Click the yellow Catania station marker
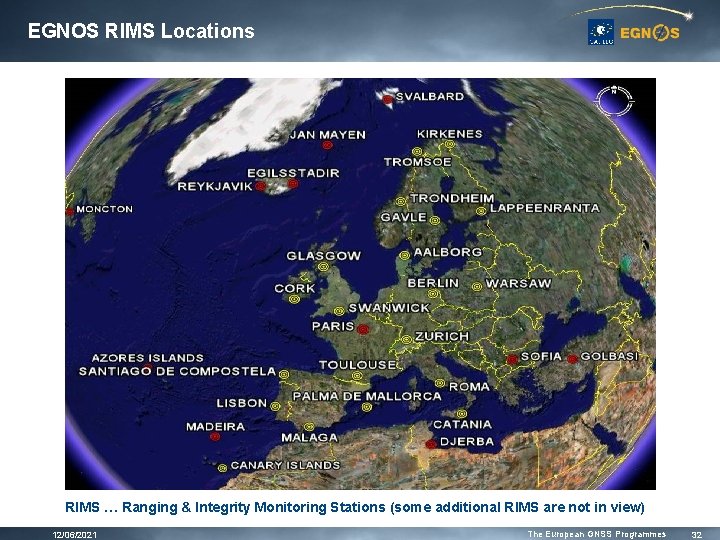The width and height of the screenshot is (720, 540). click(x=461, y=414)
